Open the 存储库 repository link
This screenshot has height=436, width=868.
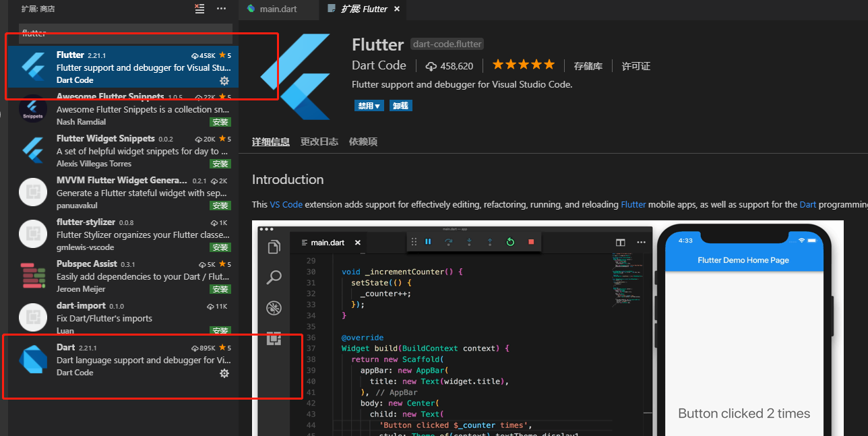point(588,66)
